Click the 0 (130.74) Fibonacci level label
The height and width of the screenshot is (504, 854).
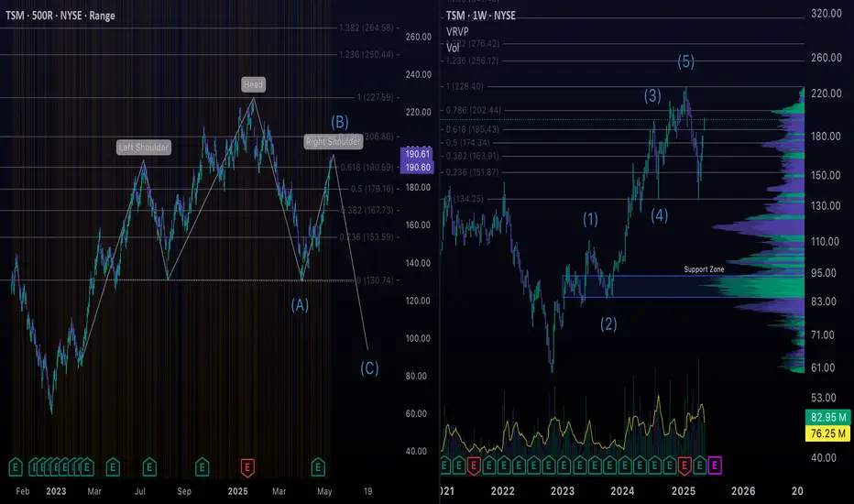(x=375, y=280)
